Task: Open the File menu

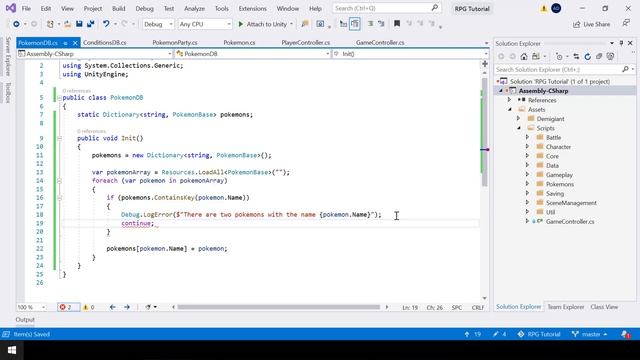Action: [x=26, y=9]
